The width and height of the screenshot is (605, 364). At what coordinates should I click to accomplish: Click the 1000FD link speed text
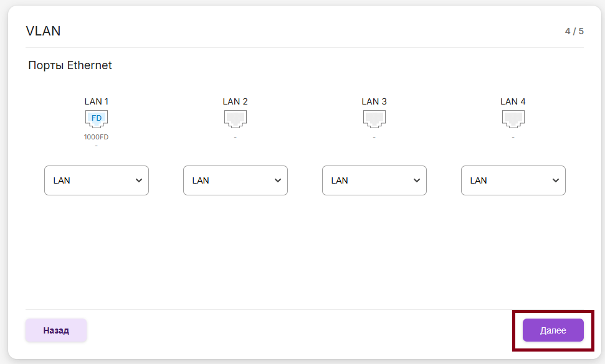97,137
